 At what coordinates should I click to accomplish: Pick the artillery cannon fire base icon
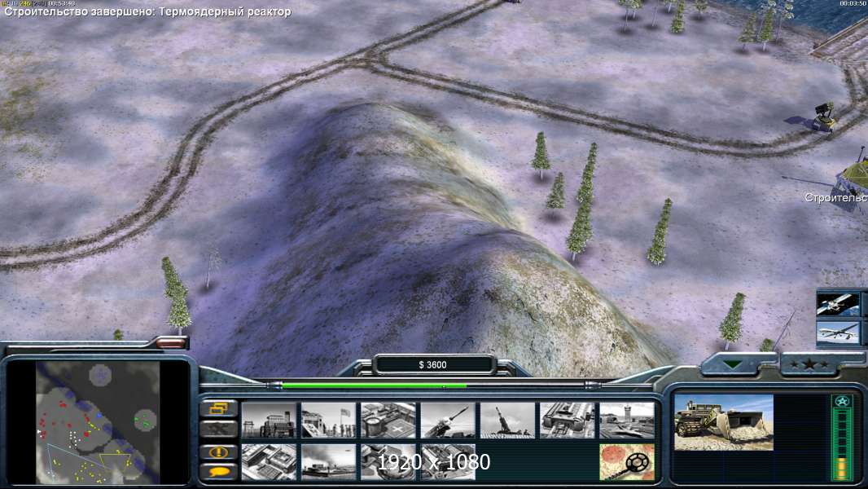coord(507,421)
